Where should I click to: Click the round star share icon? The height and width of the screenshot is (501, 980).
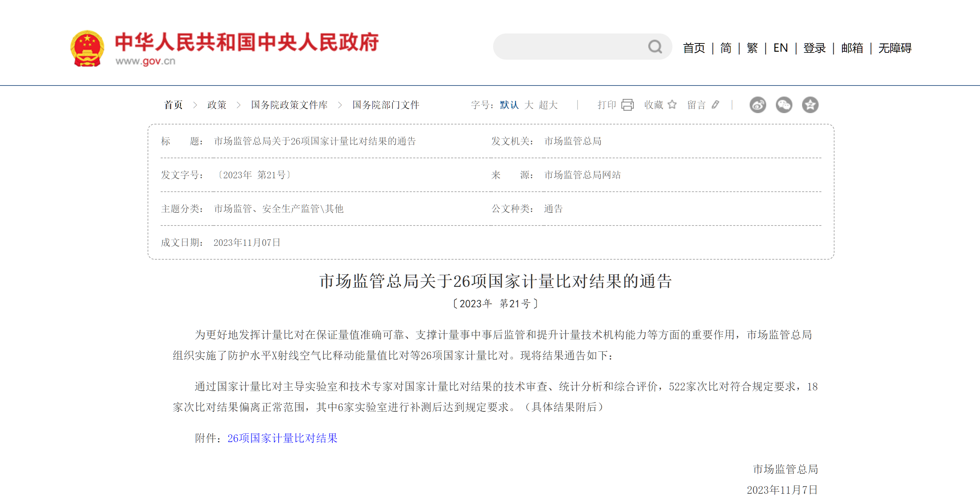810,104
